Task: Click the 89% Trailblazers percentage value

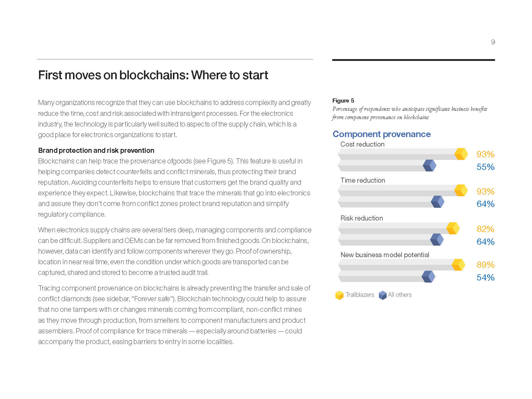Action: 485,265
